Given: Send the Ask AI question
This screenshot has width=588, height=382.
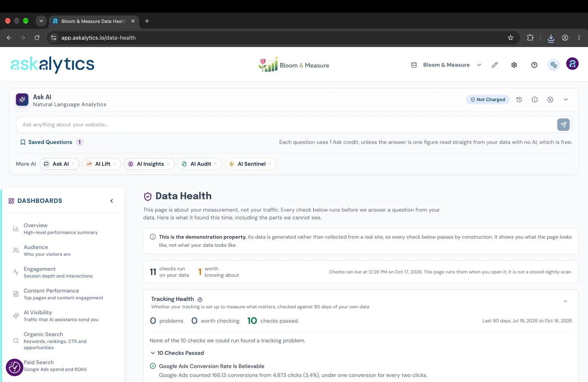Looking at the screenshot, I should tap(563, 125).
